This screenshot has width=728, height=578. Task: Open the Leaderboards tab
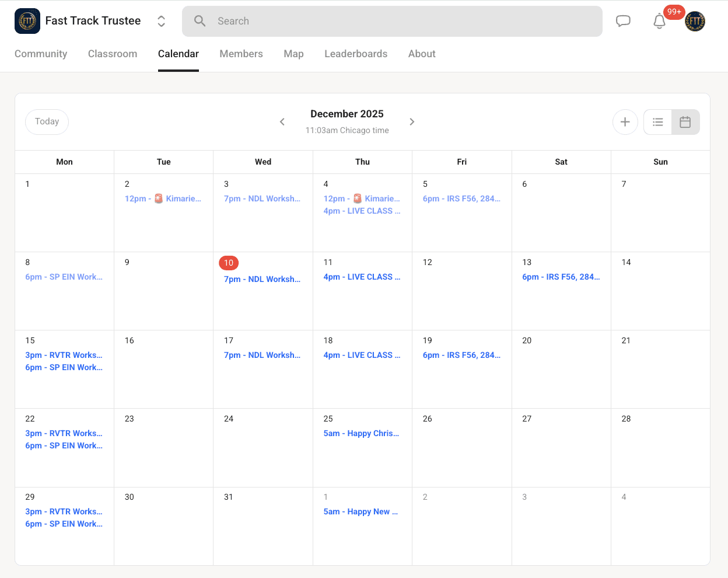pyautogui.click(x=356, y=54)
